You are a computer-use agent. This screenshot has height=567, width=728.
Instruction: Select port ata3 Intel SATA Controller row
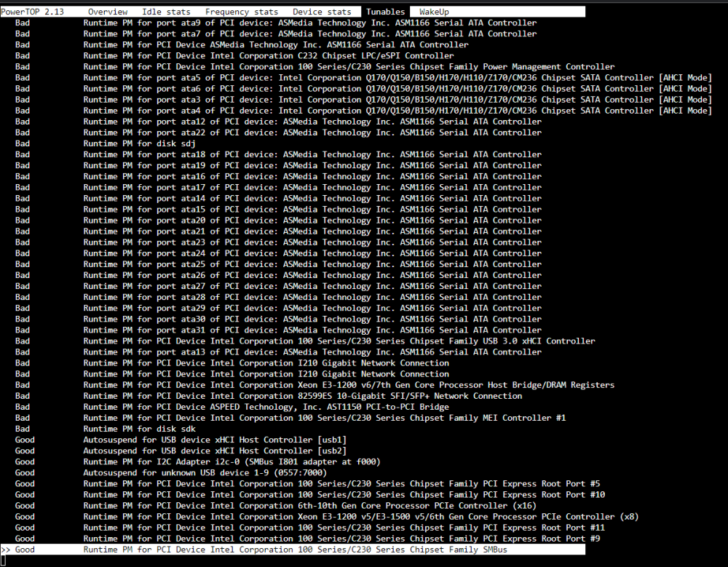click(x=363, y=100)
